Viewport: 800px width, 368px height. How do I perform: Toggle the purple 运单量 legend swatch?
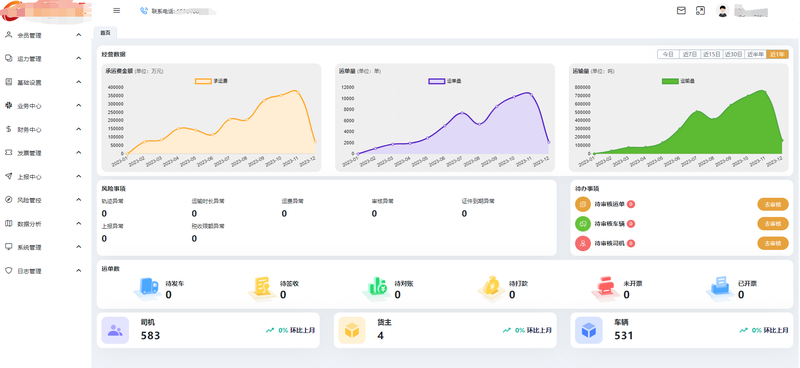pyautogui.click(x=436, y=81)
